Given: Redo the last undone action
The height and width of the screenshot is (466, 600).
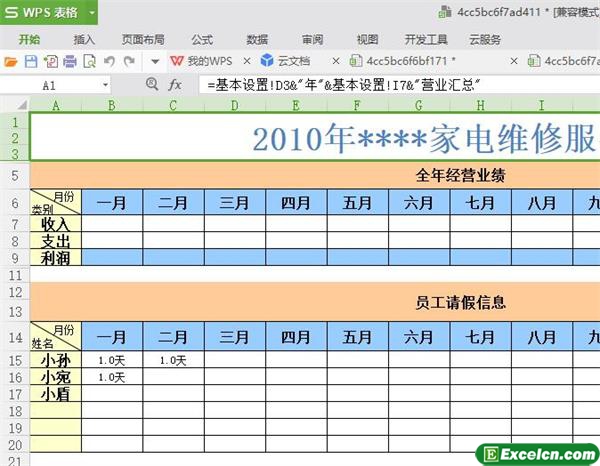Looking at the screenshot, I should [129, 61].
